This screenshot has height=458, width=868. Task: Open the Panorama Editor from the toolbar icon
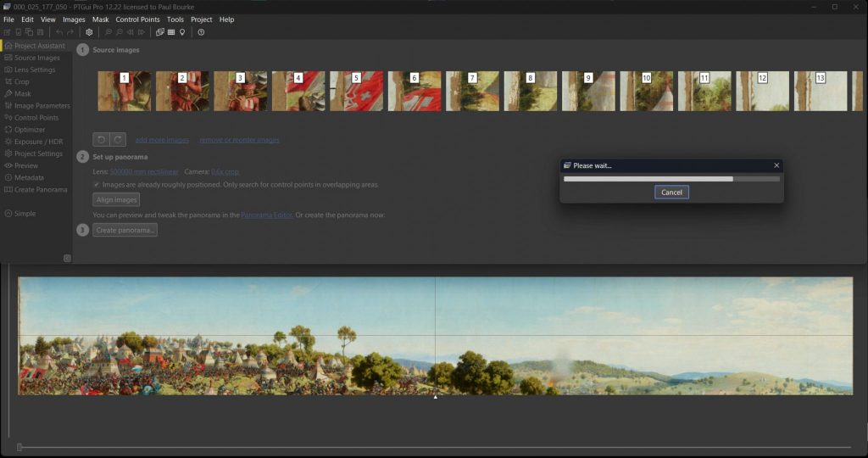click(x=159, y=32)
